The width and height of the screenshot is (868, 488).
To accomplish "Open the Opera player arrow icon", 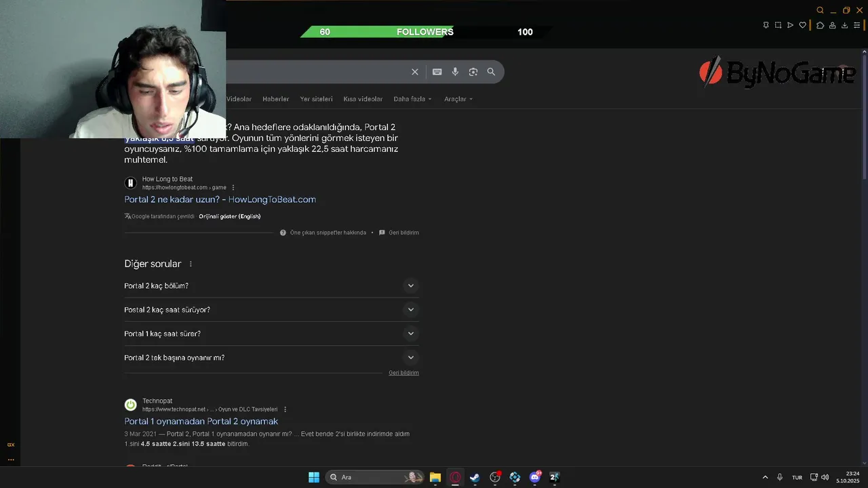I will pos(790,25).
